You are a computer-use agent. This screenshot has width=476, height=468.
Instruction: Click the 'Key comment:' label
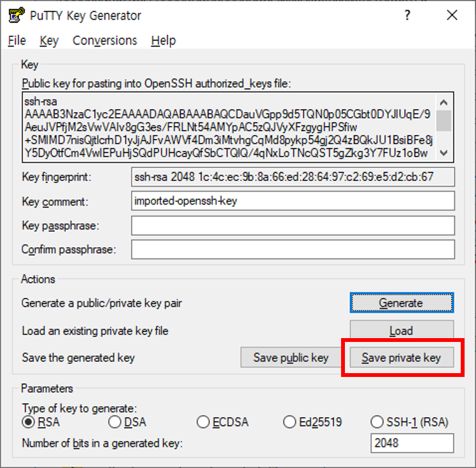pyautogui.click(x=55, y=202)
